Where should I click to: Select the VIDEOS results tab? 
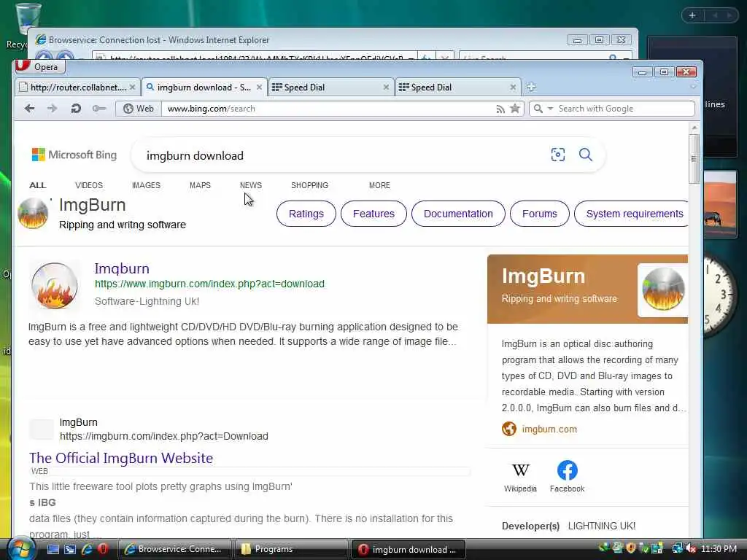click(x=88, y=185)
